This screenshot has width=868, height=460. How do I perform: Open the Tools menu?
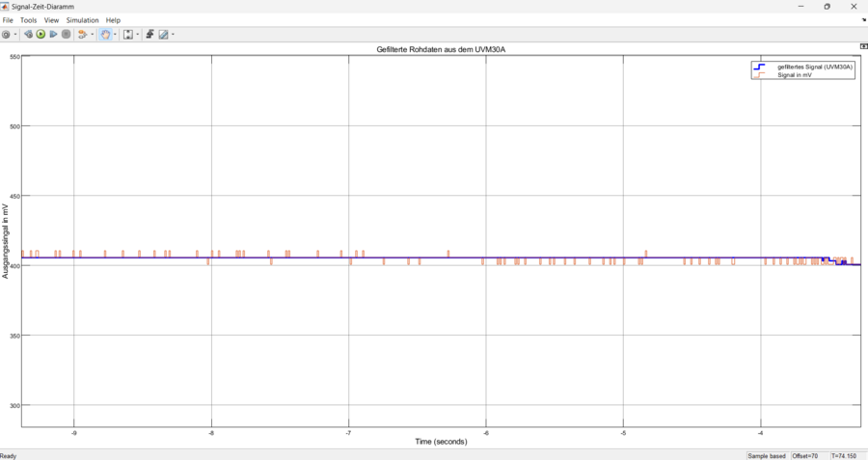[29, 20]
